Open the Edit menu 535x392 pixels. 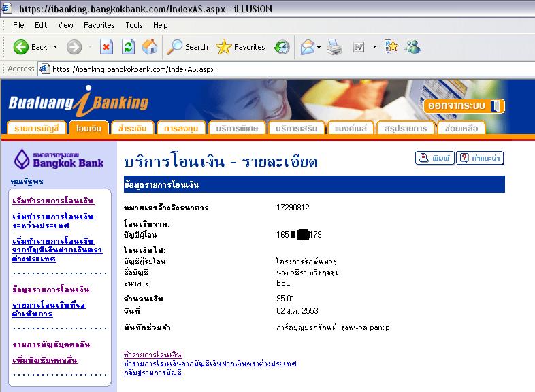tap(41, 25)
